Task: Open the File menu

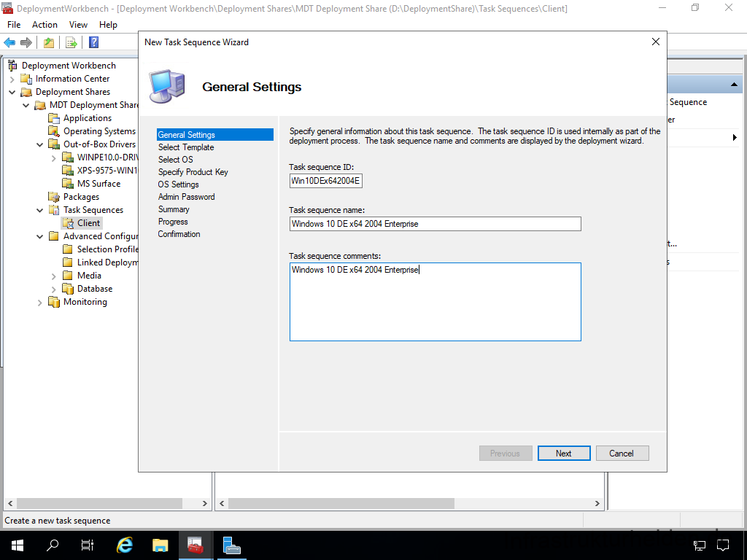Action: click(14, 25)
